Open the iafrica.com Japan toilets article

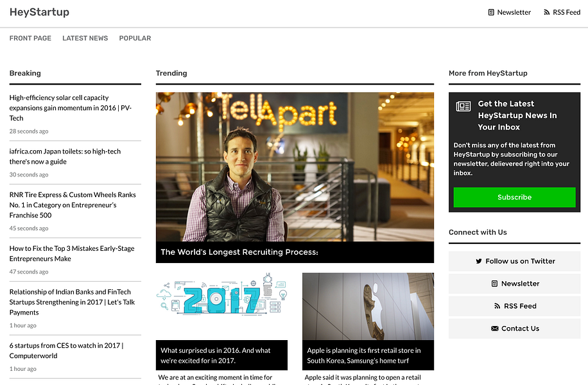click(65, 157)
